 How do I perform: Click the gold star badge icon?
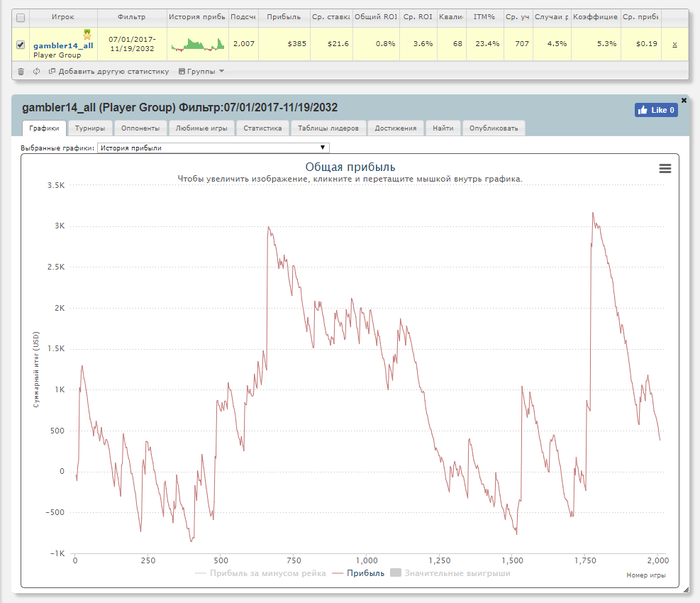tap(88, 34)
